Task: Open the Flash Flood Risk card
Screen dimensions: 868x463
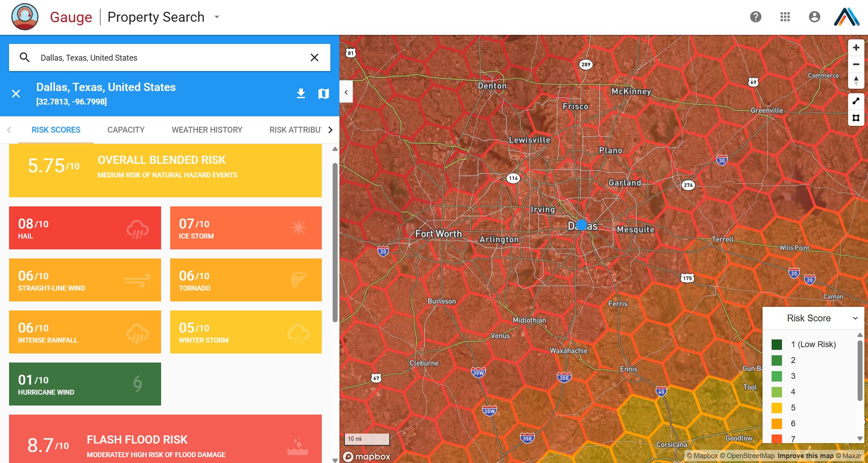Action: 165,439
